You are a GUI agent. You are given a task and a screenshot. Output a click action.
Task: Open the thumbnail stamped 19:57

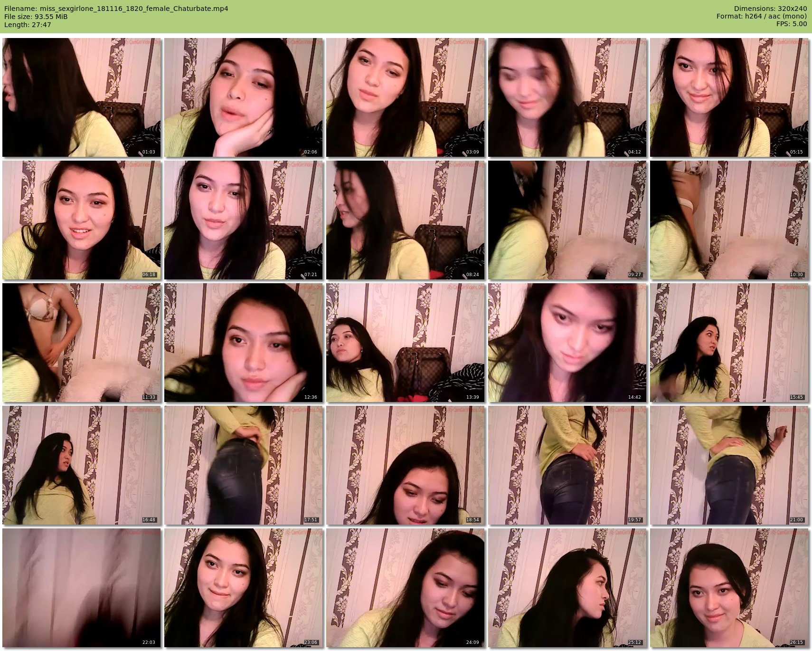click(567, 465)
